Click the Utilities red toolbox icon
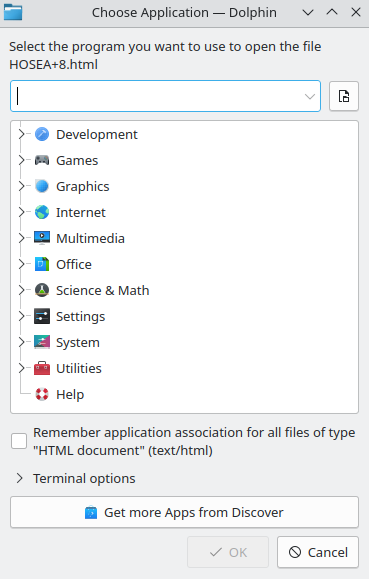Image resolution: width=369 pixels, height=579 pixels. coord(42,368)
